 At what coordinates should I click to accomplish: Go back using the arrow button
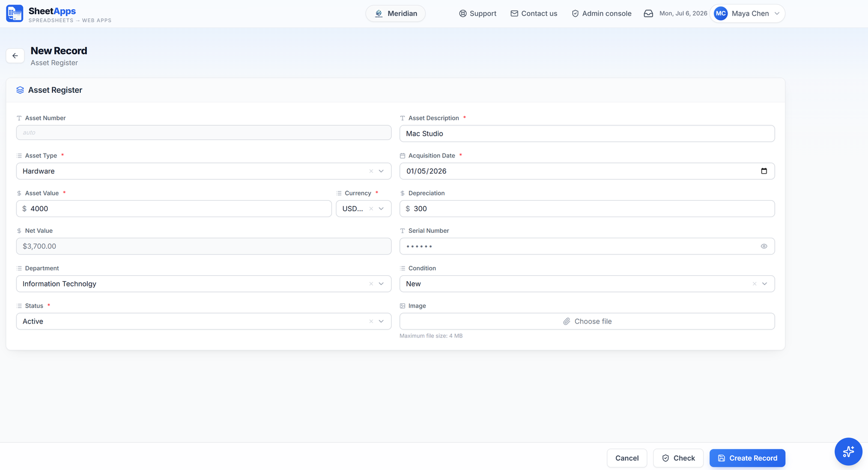tap(15, 56)
